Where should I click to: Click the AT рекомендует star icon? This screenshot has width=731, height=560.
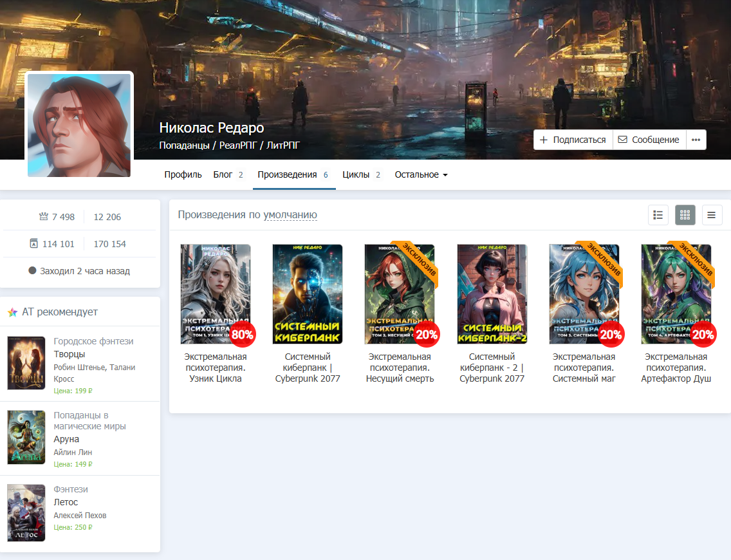[12, 312]
